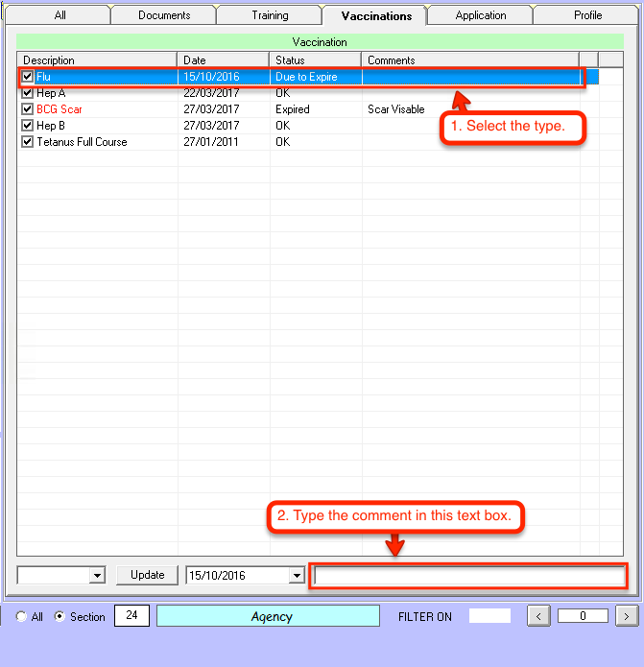Open the Application tab
Screen dimensions: 644x667
coord(481,15)
